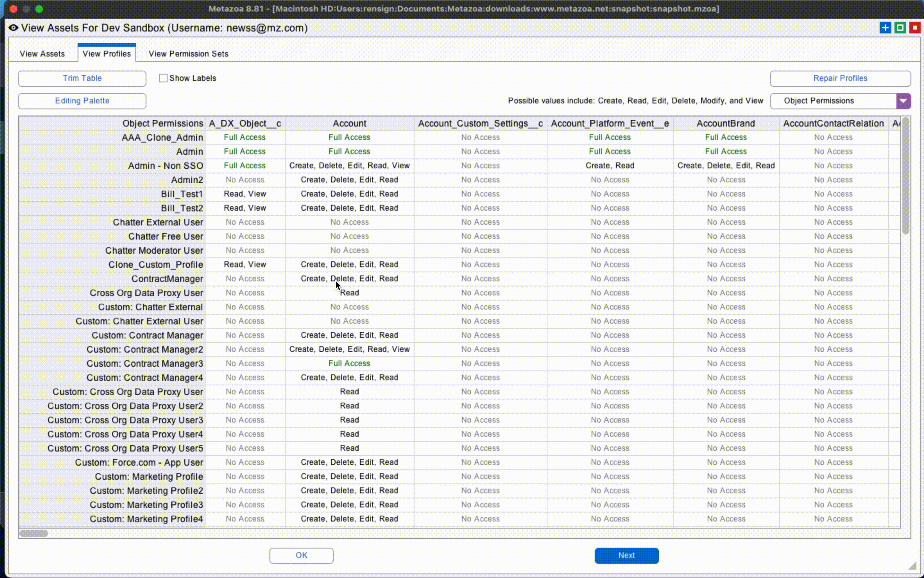This screenshot has height=578, width=924.
Task: Click Admin Full Access cell under AccountBrand
Action: pos(726,151)
